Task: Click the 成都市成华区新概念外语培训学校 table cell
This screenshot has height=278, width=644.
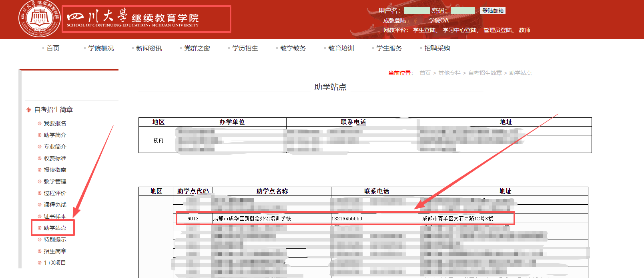Action: click(x=252, y=219)
